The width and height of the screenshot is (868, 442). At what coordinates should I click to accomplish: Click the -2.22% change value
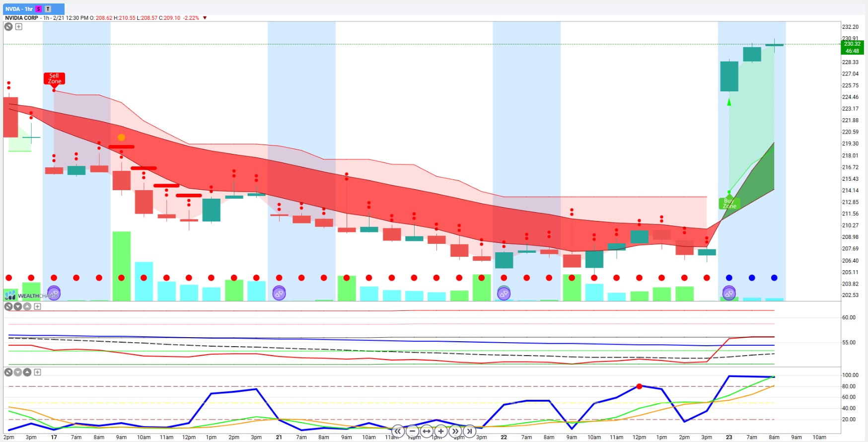(191, 18)
